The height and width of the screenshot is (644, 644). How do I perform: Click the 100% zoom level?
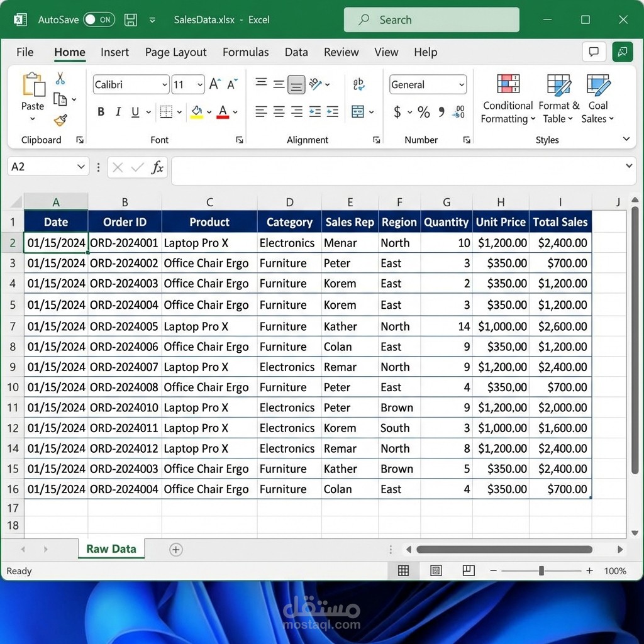(615, 571)
